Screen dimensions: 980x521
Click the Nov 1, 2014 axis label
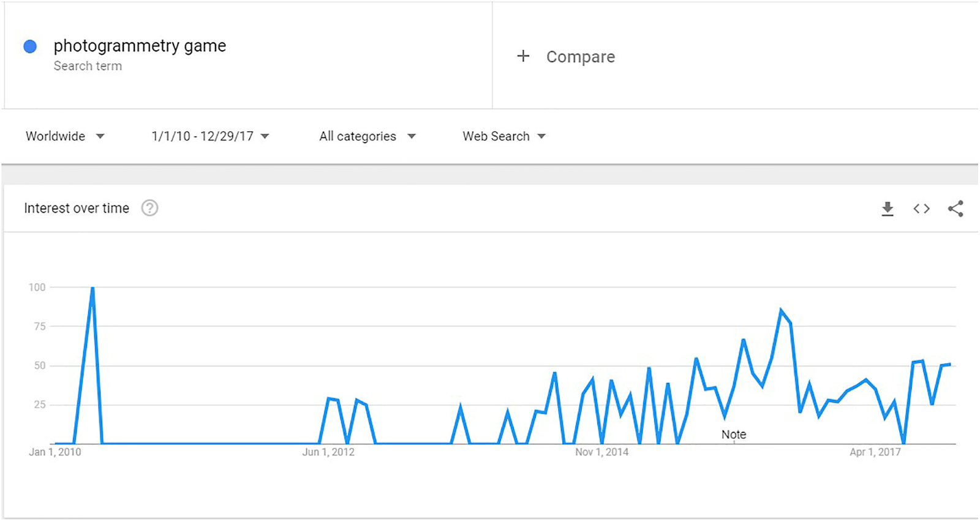601,452
